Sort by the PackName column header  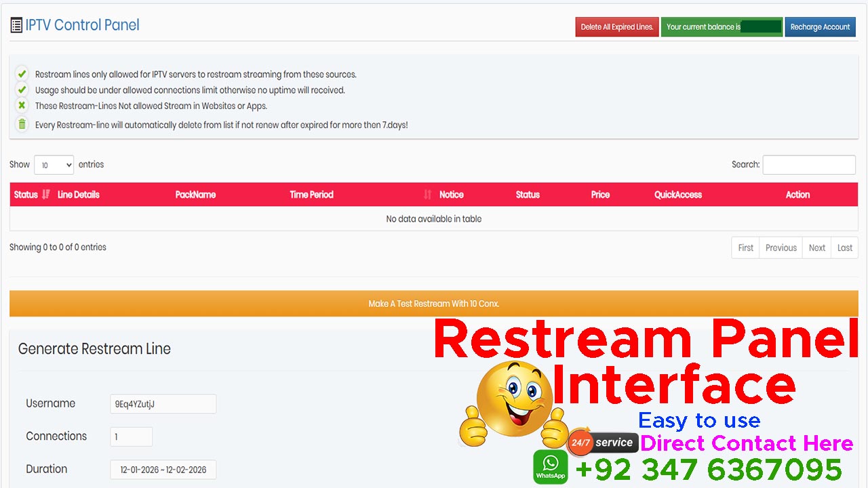(195, 195)
